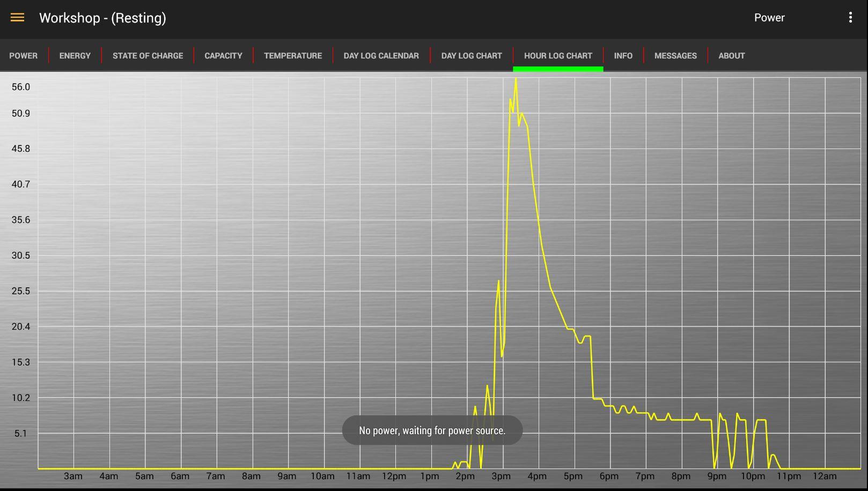Click the 50.9 y-axis label
The image size is (868, 491).
click(21, 113)
